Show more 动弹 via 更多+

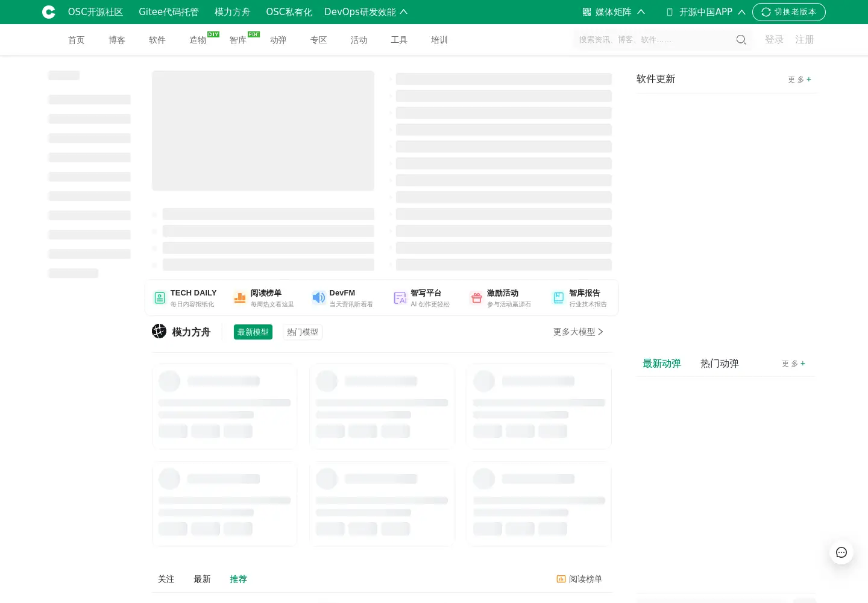pyautogui.click(x=793, y=364)
